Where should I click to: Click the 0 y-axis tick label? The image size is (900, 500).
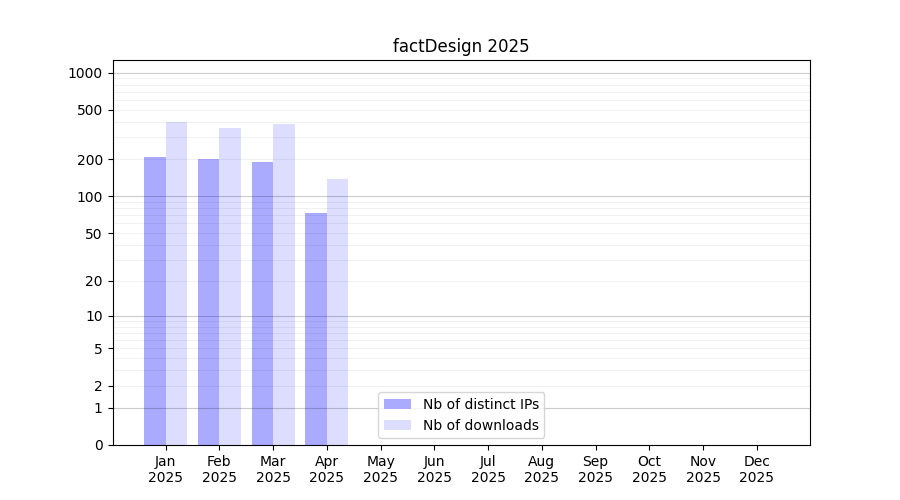tap(98, 445)
